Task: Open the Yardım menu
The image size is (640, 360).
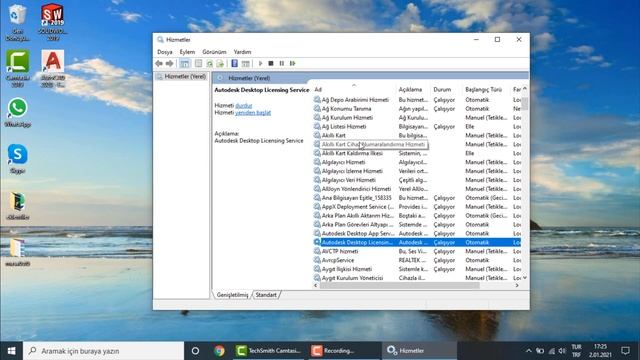Action: tap(242, 52)
